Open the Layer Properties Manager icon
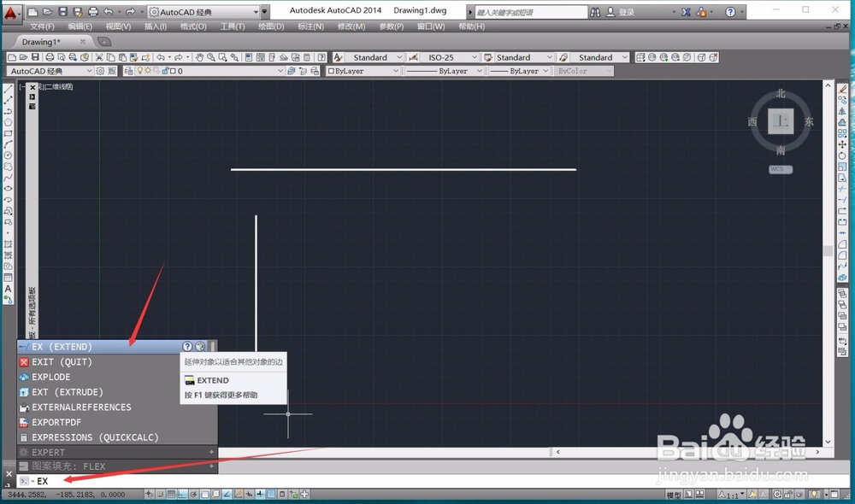855x504 pixels. pos(129,71)
